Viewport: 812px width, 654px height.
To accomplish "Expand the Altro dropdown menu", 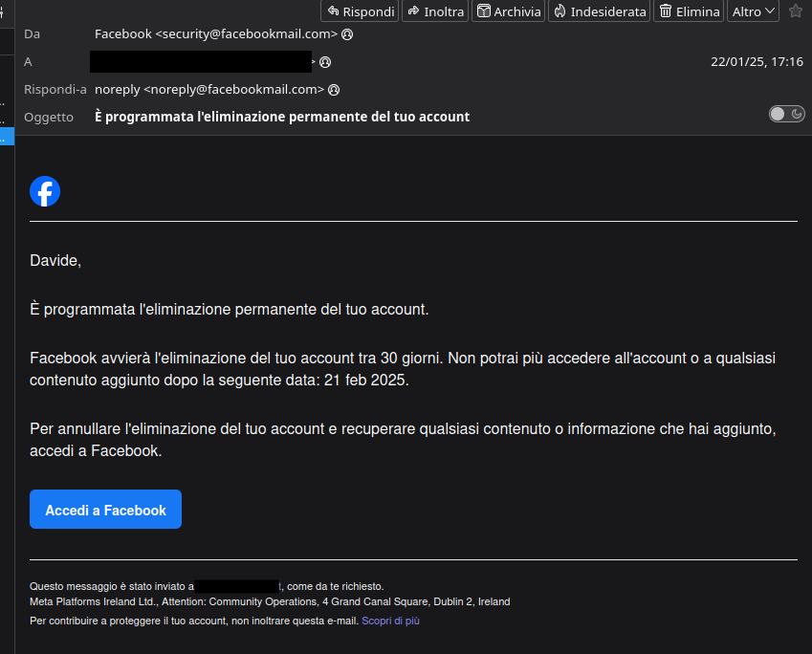I will point(753,11).
